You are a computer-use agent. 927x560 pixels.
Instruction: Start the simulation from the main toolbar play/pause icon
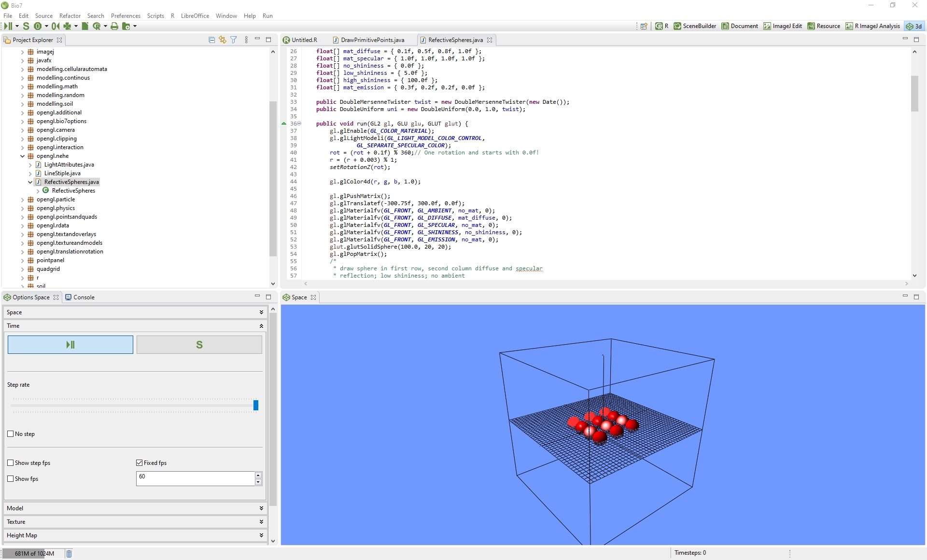(8, 26)
